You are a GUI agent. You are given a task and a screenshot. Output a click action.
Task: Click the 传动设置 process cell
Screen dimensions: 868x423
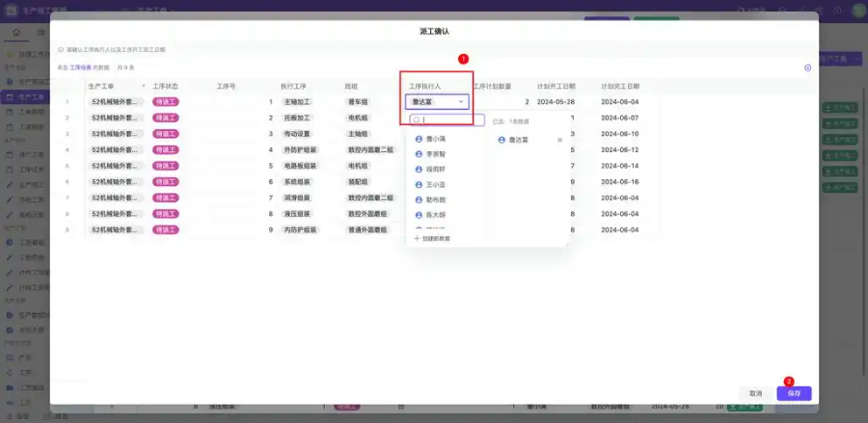tap(297, 134)
